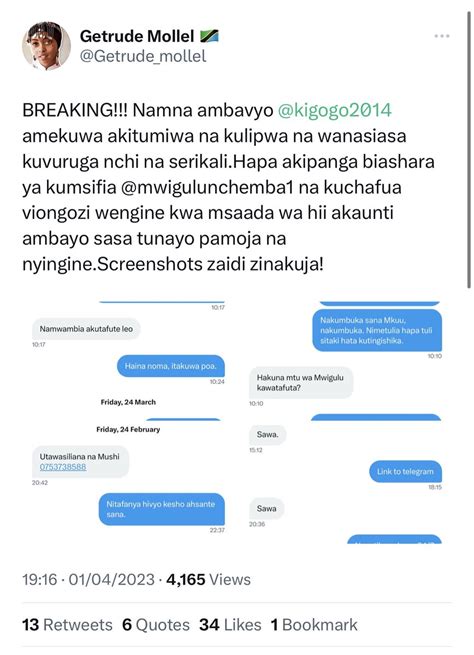Click the Getrude Mollel display name
This screenshot has height=655, width=474.
coord(137,36)
